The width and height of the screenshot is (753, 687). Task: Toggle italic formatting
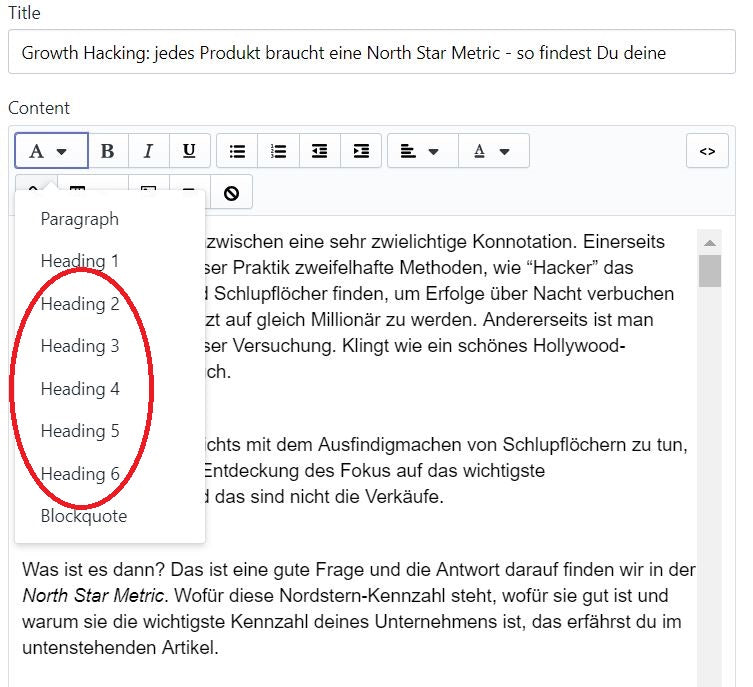tap(148, 151)
